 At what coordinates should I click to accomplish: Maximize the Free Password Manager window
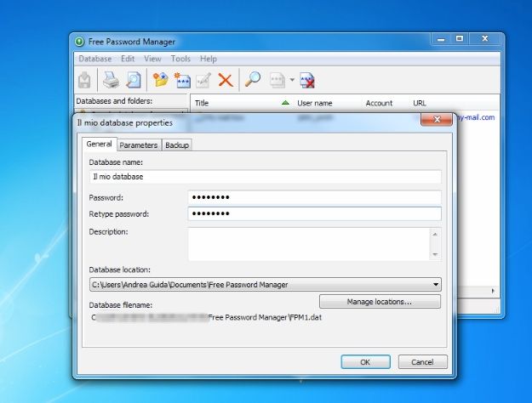tap(460, 39)
